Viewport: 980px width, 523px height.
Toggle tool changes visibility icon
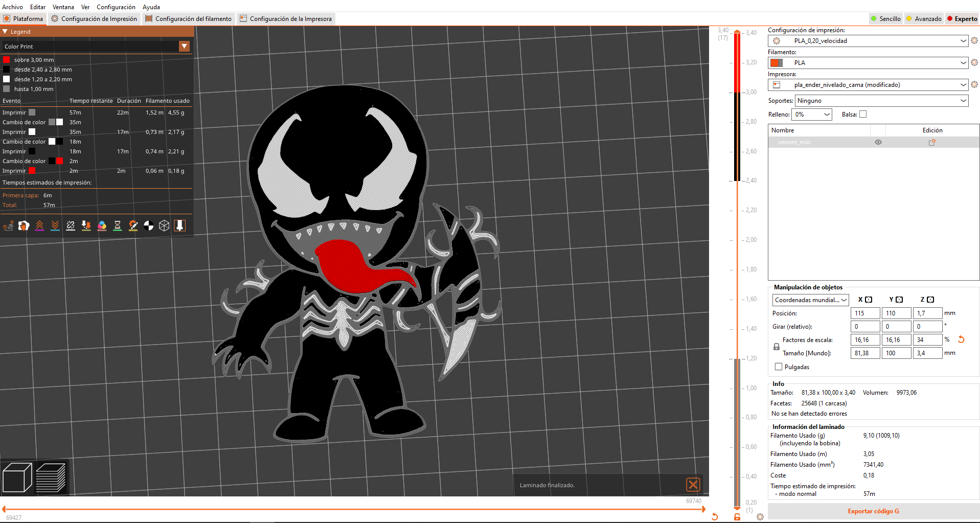click(86, 225)
